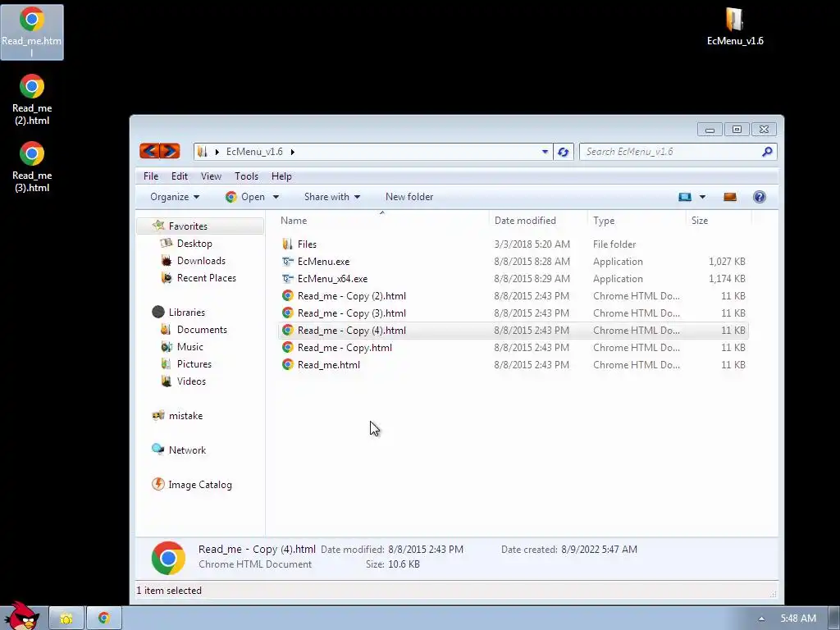This screenshot has height=630, width=840.
Task: Select Image Catalog in navigation pane
Action: 200,485
